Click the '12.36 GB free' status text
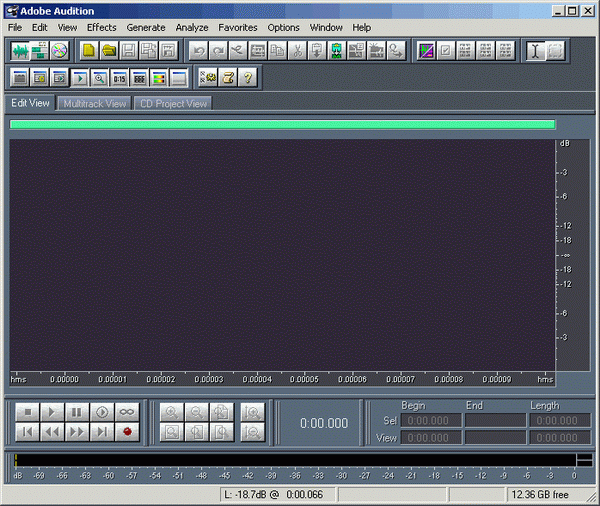 [540, 495]
